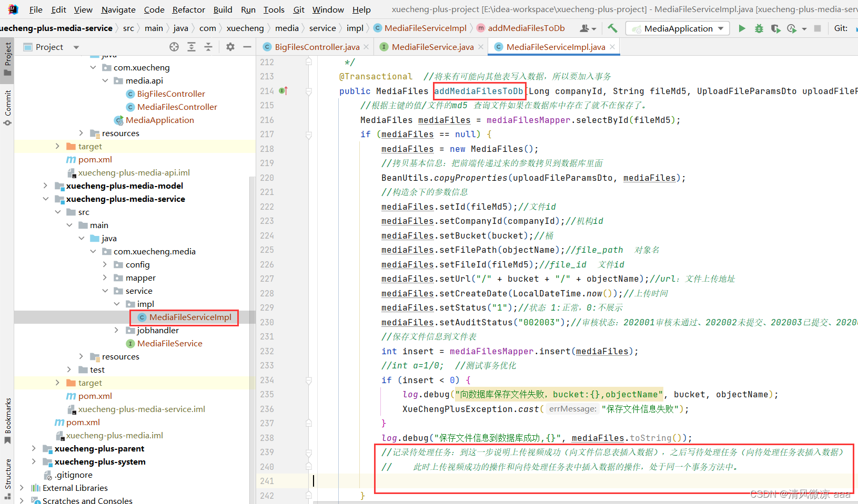This screenshot has width=858, height=504.
Task: Click the XueChengPlusException.cast call
Action: pos(471,409)
